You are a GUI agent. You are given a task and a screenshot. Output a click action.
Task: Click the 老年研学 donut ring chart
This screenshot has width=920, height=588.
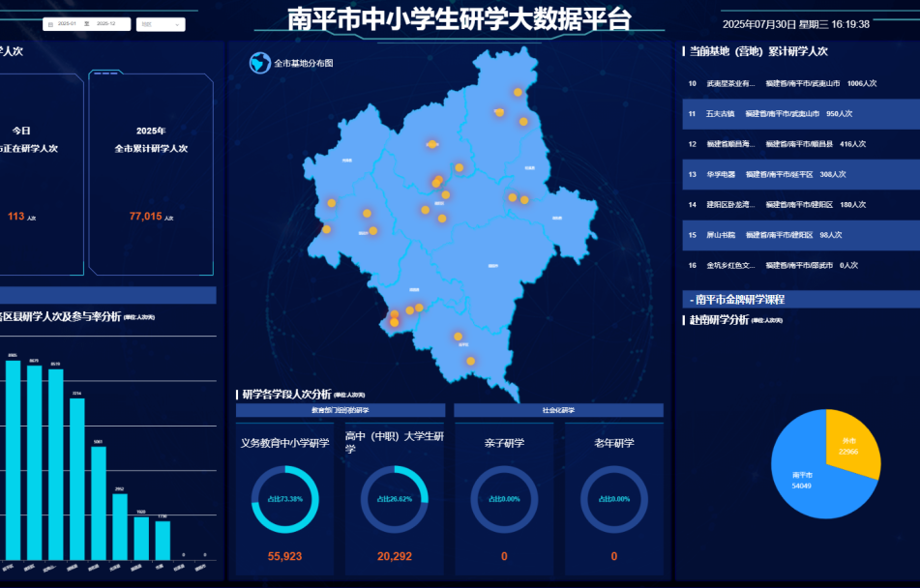pos(613,499)
